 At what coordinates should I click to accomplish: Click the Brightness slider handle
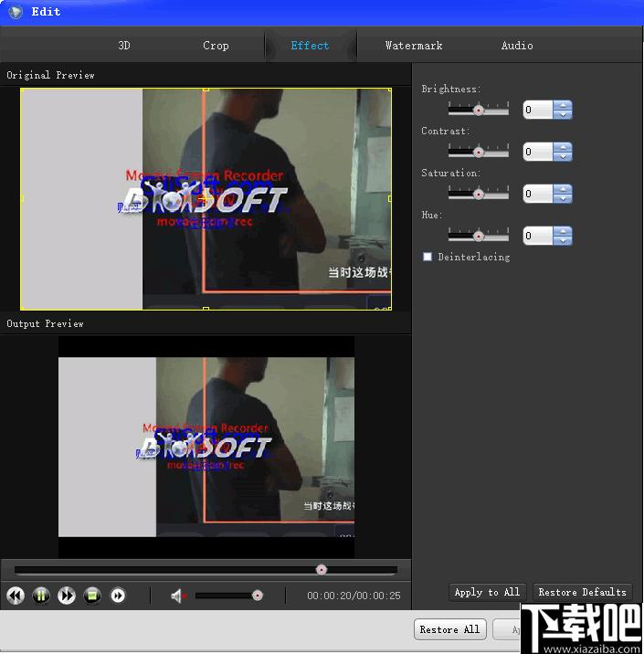click(x=479, y=111)
